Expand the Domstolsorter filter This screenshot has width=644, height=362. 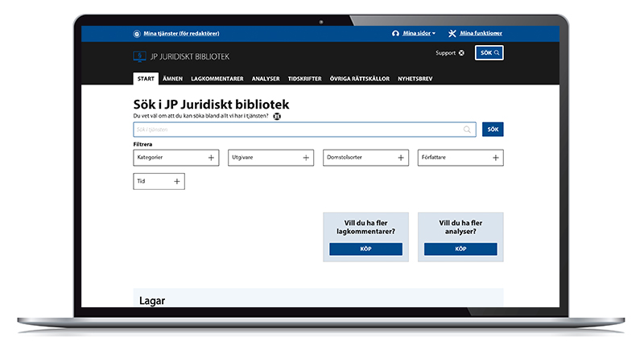tap(365, 158)
